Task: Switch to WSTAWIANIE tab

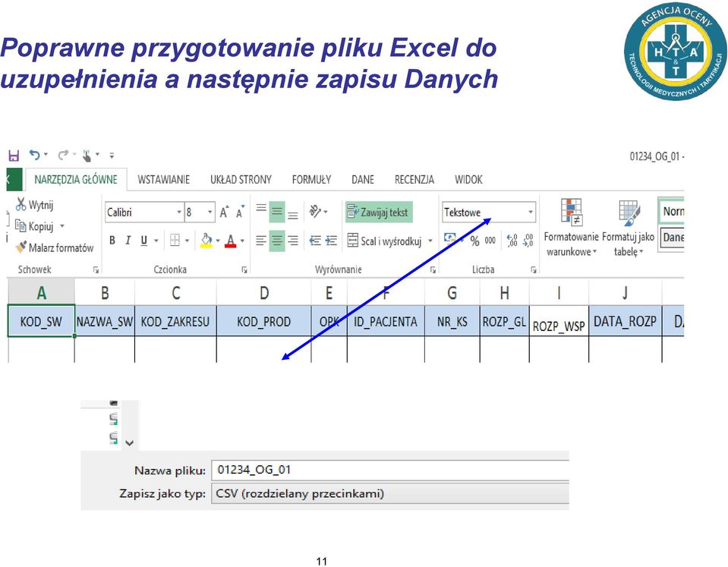Action: point(163,179)
